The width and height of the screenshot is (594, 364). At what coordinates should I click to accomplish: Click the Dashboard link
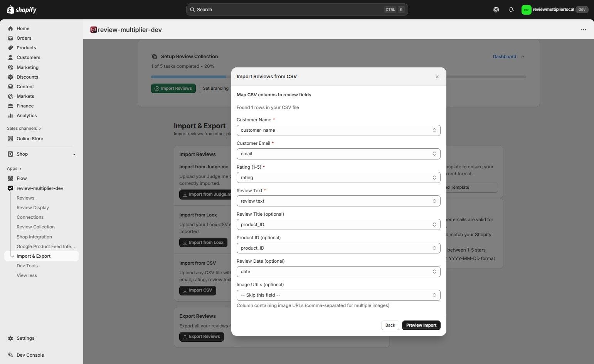(x=504, y=57)
